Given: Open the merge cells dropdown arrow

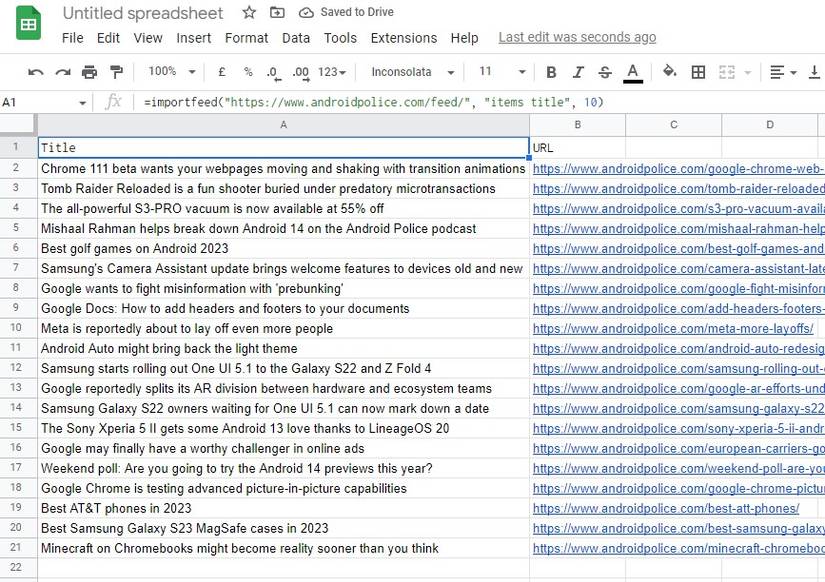Looking at the screenshot, I should (748, 73).
